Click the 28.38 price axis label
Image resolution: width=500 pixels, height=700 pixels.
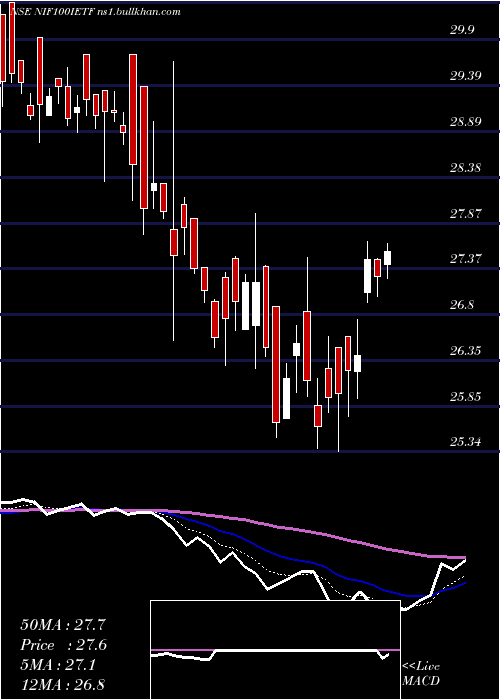click(466, 167)
